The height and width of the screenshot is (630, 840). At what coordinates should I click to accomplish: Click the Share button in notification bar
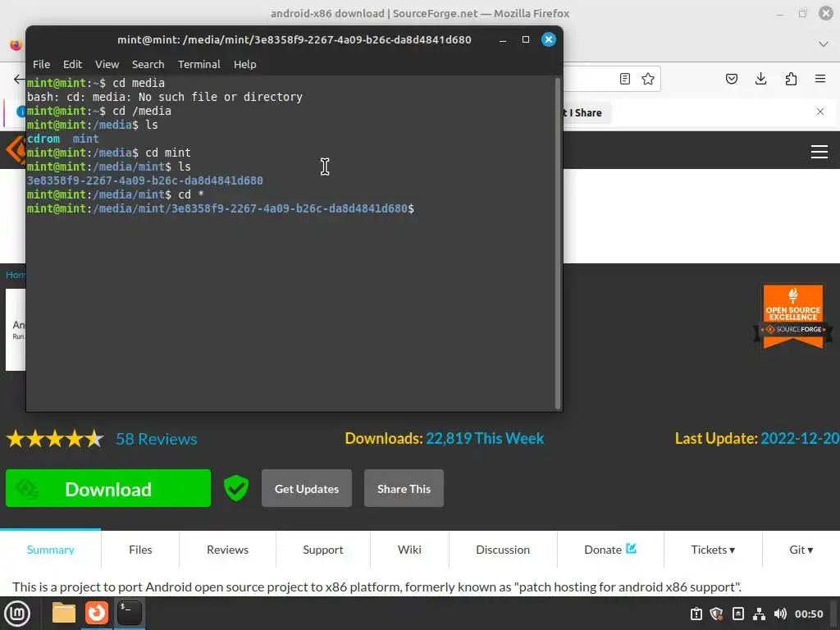click(586, 113)
